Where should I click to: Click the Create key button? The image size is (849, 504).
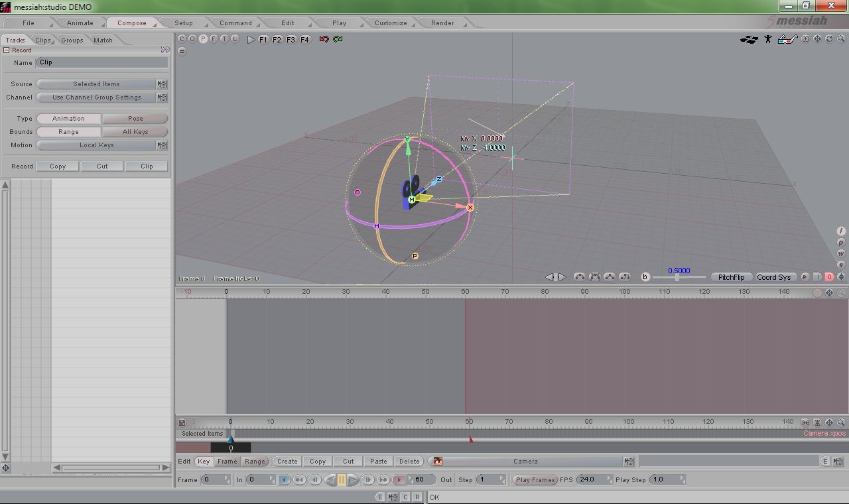(x=287, y=462)
